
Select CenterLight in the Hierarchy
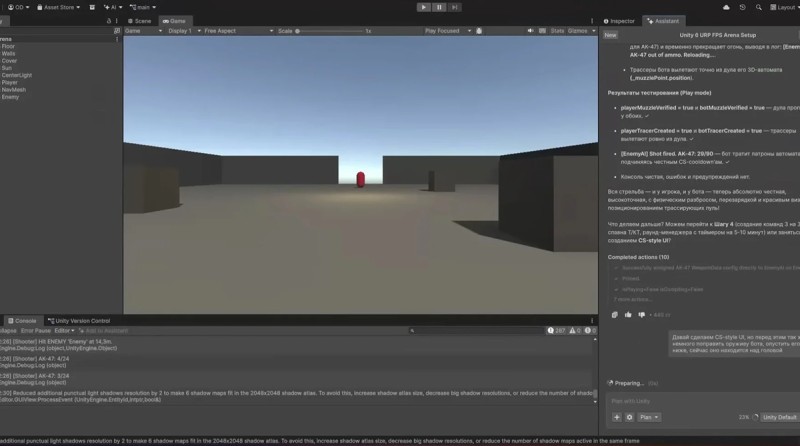(17, 75)
